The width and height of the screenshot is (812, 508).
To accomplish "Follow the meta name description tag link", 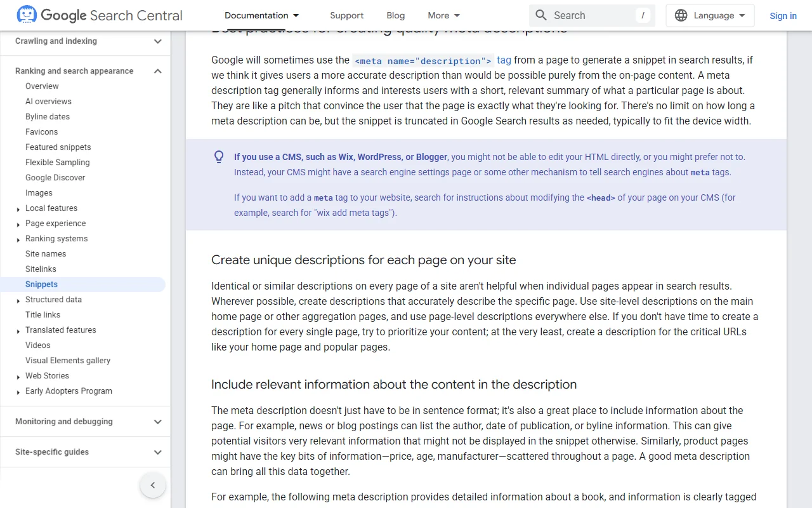I will (x=431, y=60).
